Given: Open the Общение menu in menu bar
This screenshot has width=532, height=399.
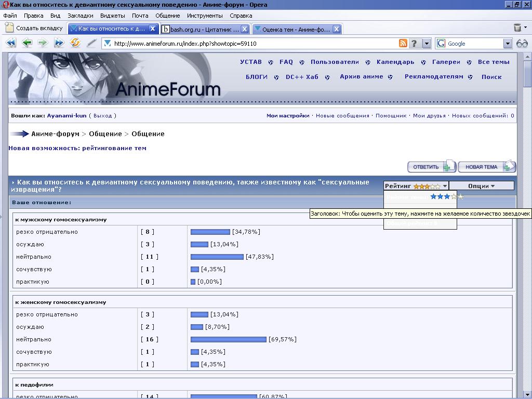Looking at the screenshot, I should pos(168,16).
